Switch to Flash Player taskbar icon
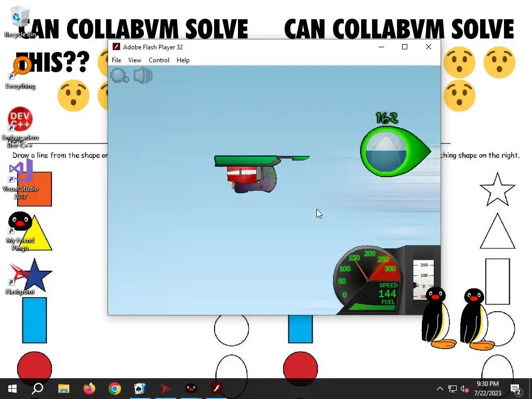 coord(217,389)
